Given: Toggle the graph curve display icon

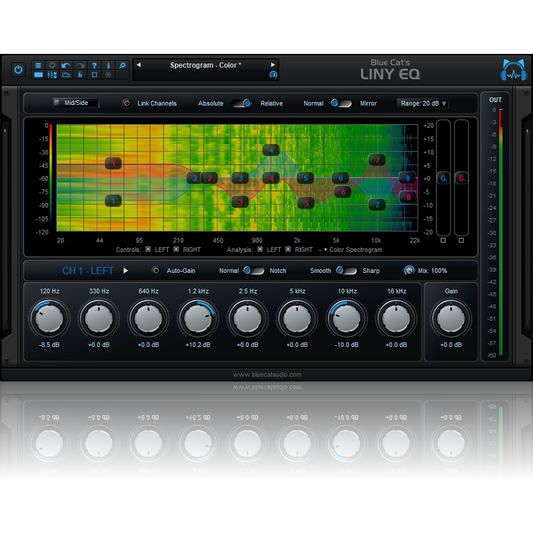Looking at the screenshot, I should click(x=66, y=74).
